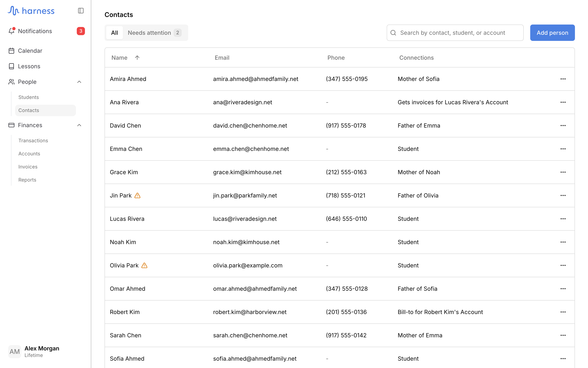588x368 pixels.
Task: Click the Lessons book icon
Action: [x=11, y=66]
